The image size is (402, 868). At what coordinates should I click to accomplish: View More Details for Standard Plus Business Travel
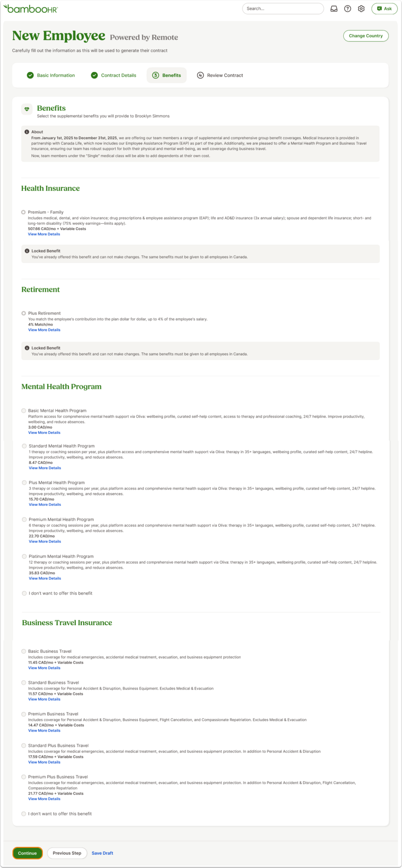pos(44,762)
